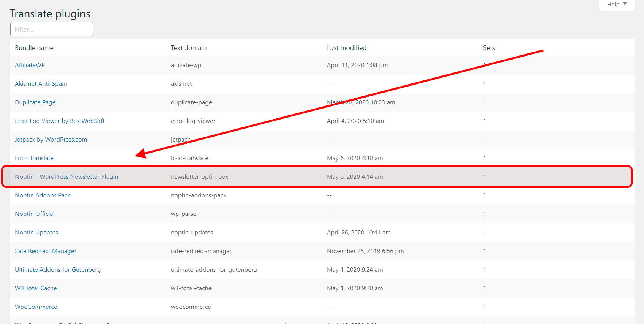The width and height of the screenshot is (644, 324).
Task: Click the wp-parser text domain cell
Action: [185, 214]
